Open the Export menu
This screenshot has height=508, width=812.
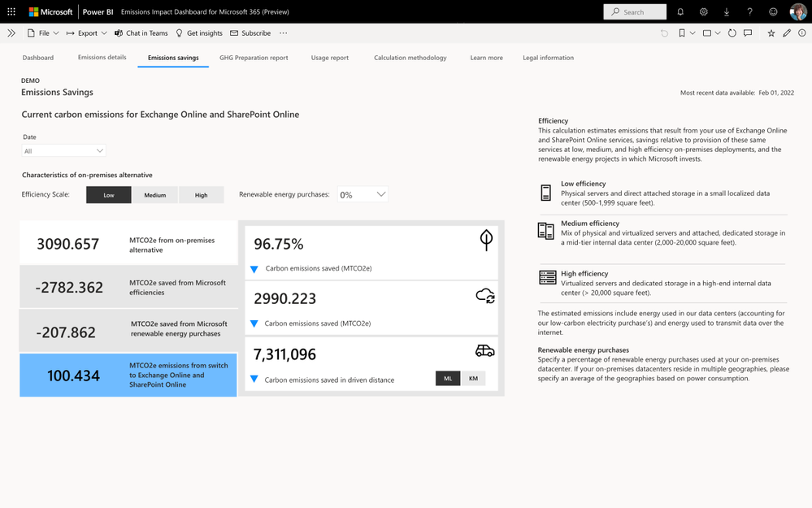pos(86,33)
